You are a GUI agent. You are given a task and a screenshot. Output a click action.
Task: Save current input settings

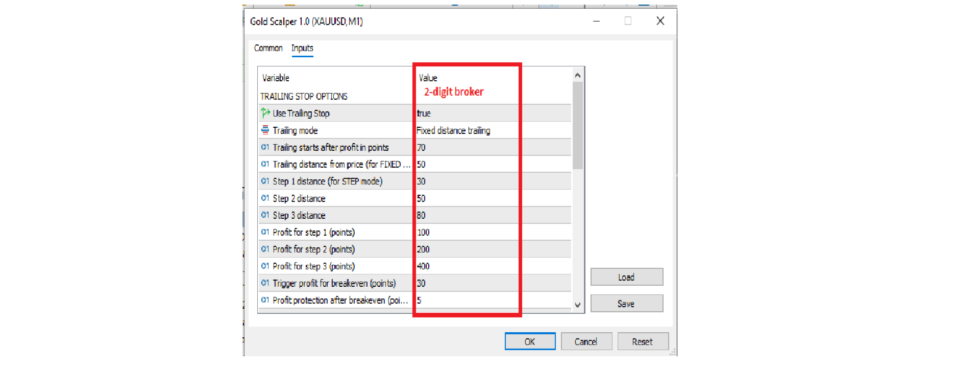click(x=627, y=304)
